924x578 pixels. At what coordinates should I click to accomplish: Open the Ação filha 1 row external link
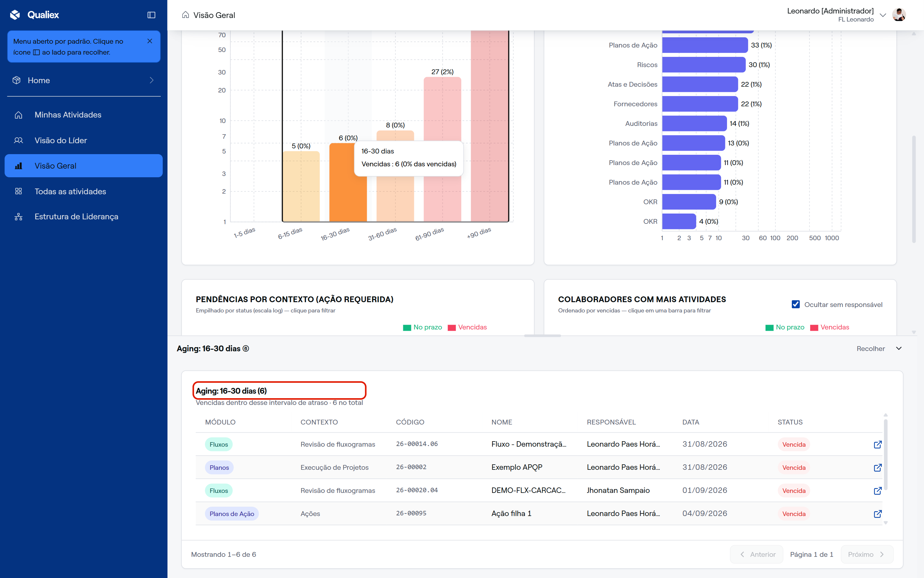point(878,514)
